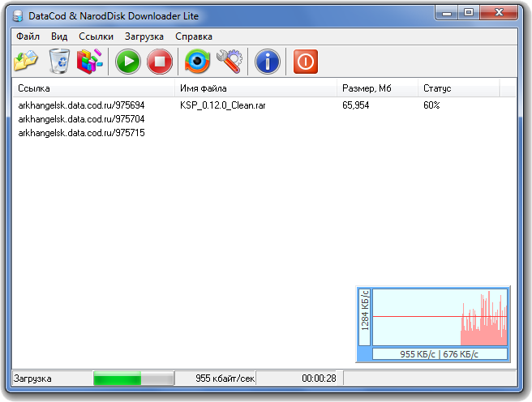
Task: Select link arkhangelsk.data.cod.ru/975694
Action: pos(81,105)
